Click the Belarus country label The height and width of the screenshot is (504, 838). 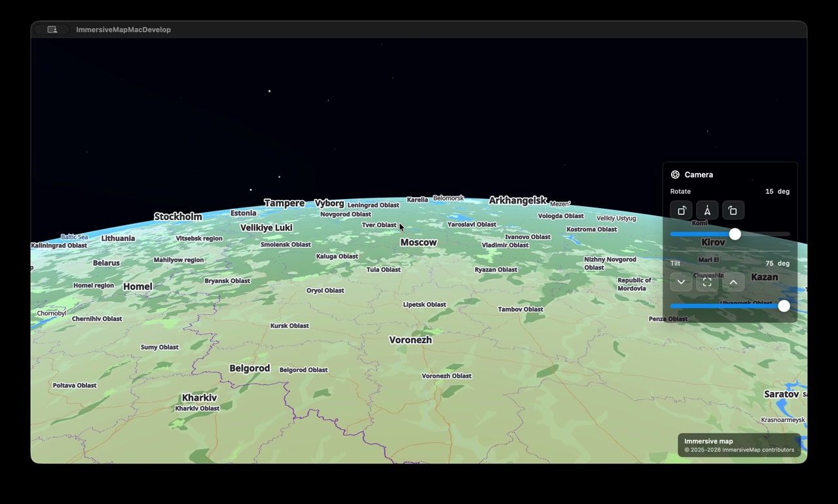pos(106,263)
